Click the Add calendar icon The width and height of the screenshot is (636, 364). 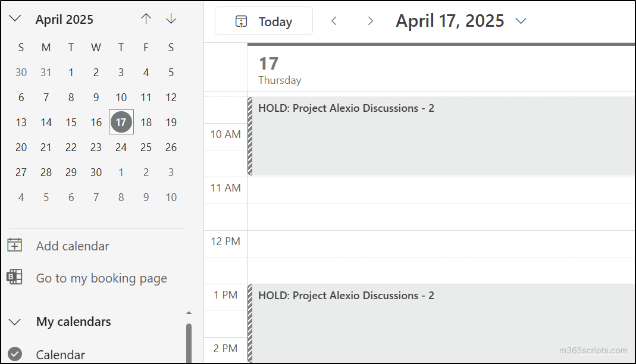14,245
